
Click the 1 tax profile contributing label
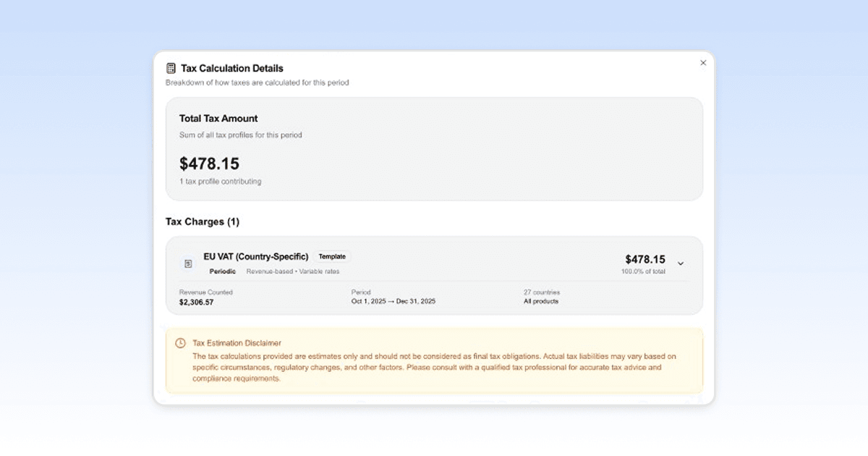tap(220, 181)
